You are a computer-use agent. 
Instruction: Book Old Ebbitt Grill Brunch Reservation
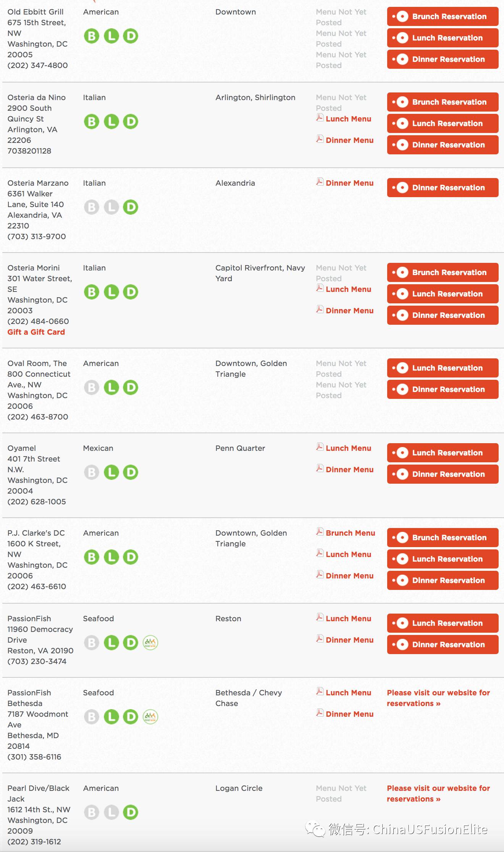pos(443,16)
